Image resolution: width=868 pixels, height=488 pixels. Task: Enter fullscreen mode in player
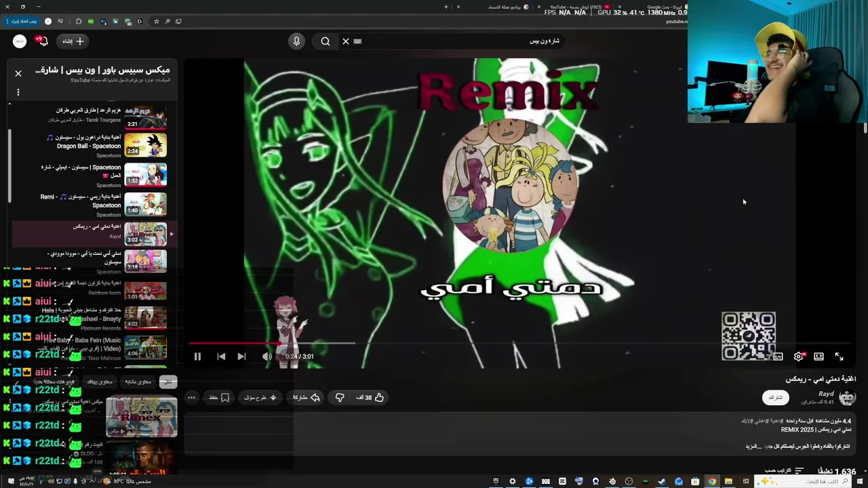(839, 357)
